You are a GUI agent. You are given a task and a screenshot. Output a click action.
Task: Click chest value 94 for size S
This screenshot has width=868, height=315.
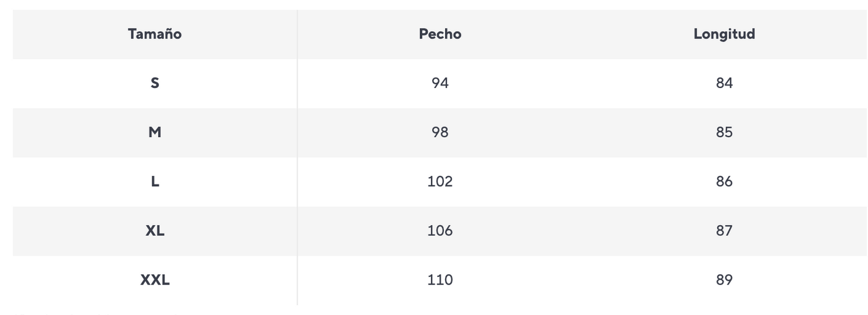440,83
